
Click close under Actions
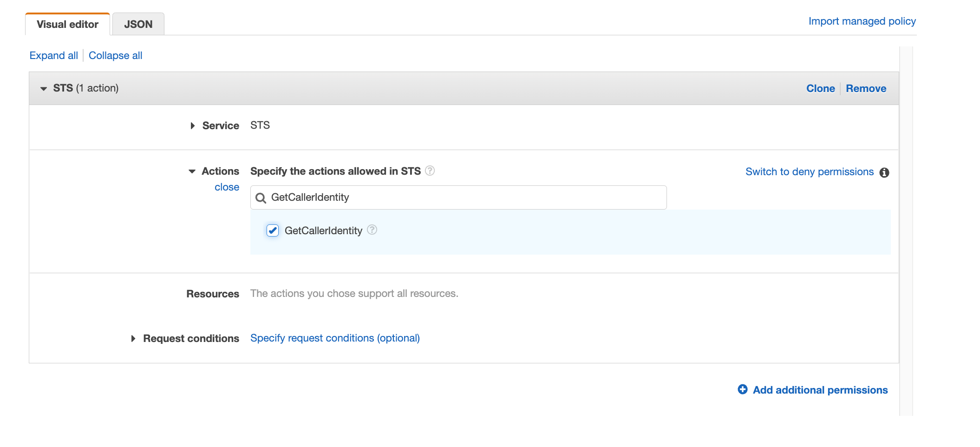point(227,187)
